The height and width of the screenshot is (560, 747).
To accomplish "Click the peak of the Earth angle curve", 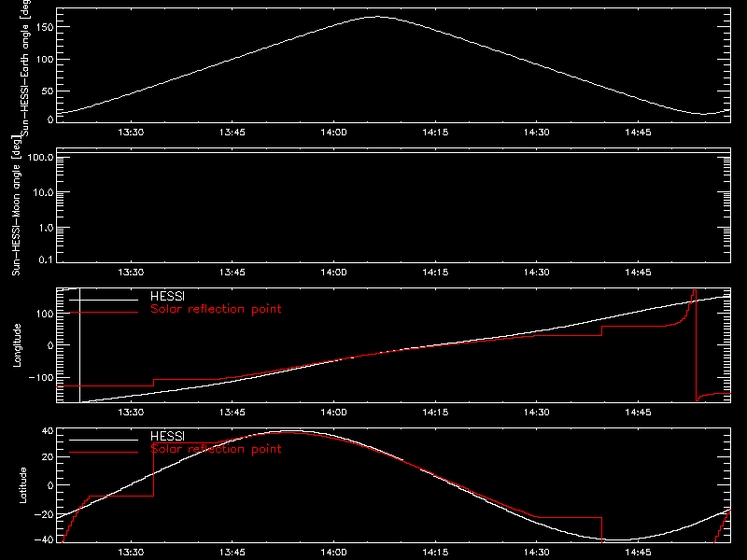I will (x=379, y=17).
